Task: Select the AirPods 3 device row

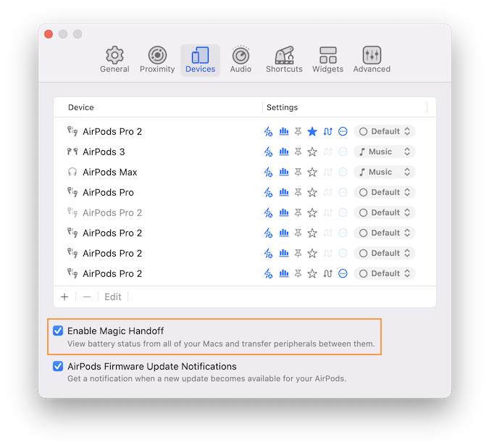Action: (x=245, y=152)
